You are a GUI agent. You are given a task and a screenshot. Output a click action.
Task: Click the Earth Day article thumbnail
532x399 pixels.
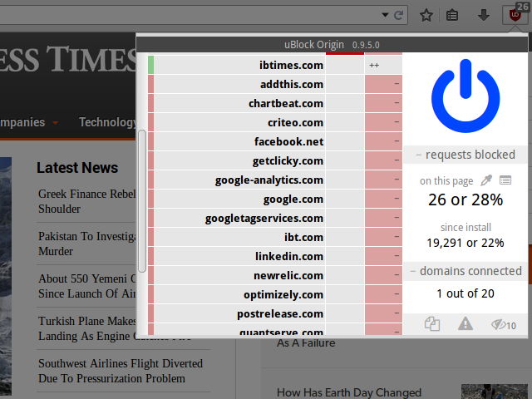coord(495,392)
